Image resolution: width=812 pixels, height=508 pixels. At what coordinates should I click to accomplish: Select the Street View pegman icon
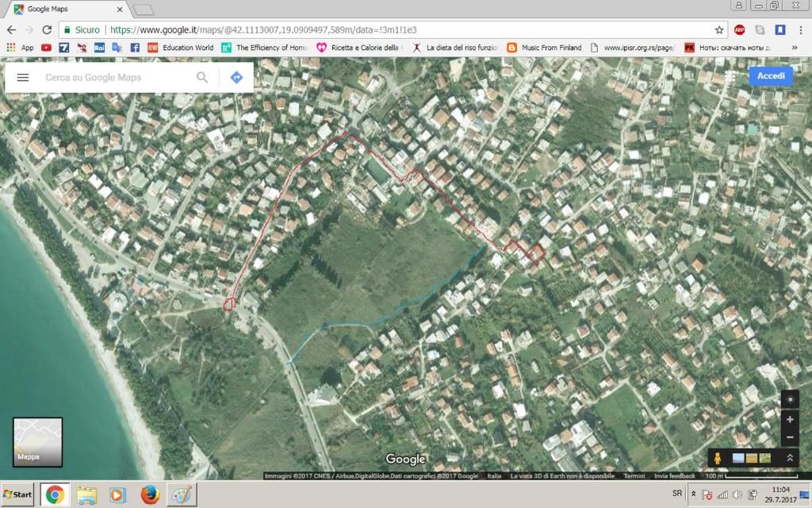tap(717, 458)
